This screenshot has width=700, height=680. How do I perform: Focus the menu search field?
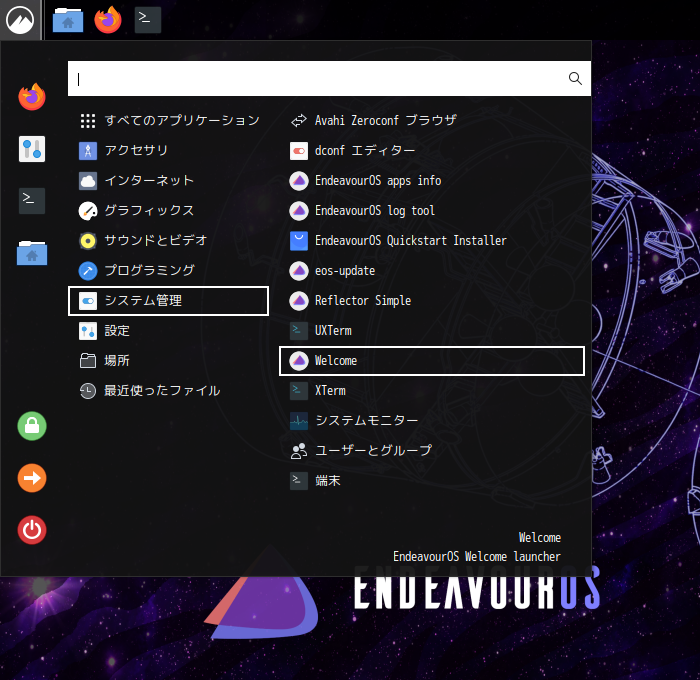[x=329, y=79]
